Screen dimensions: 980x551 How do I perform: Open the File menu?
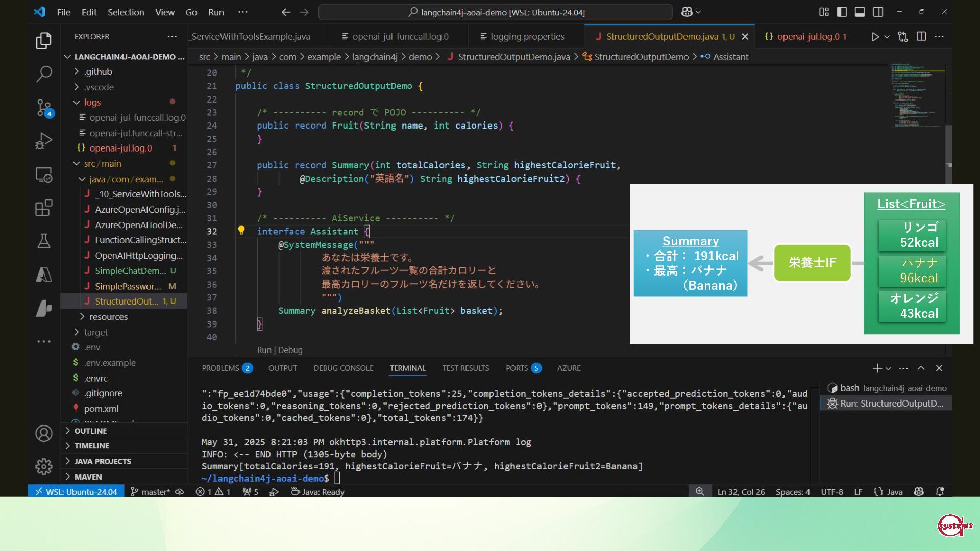[x=64, y=12]
